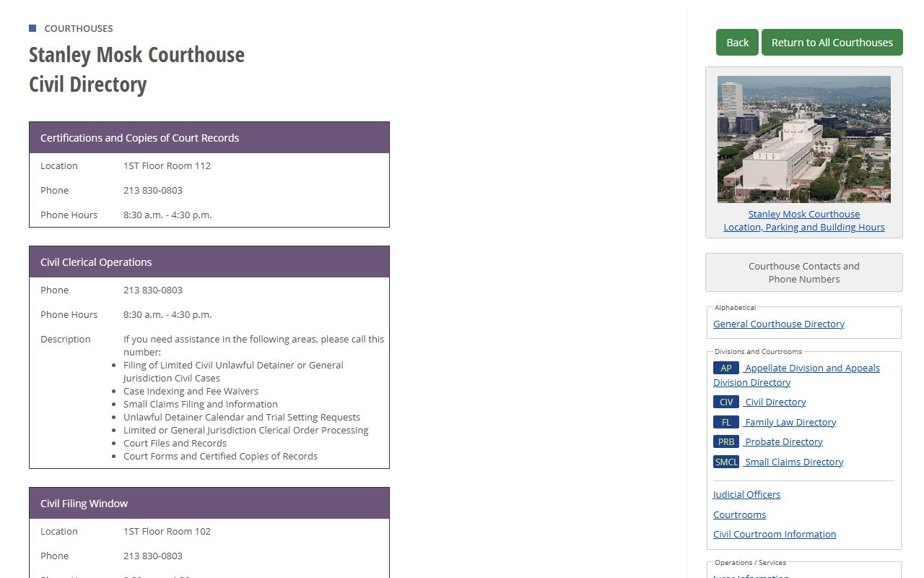Viewport: 924px width, 578px height.
Task: Click the SMCL badge icon
Action: coord(726,462)
